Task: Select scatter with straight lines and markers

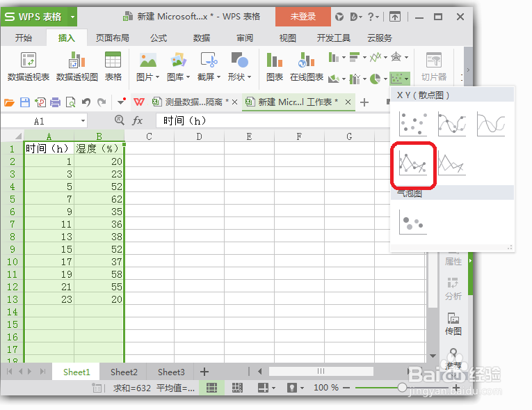Action: click(x=413, y=163)
